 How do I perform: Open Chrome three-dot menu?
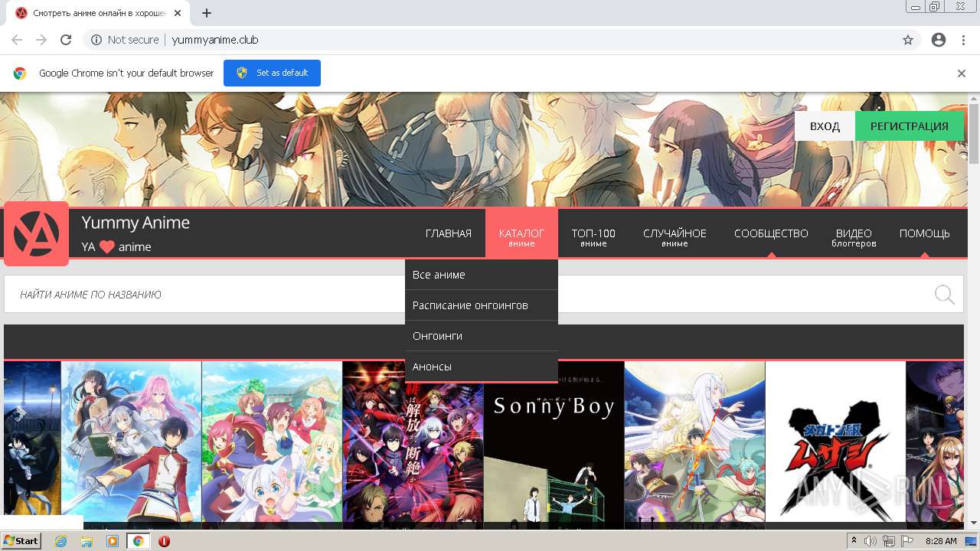963,40
